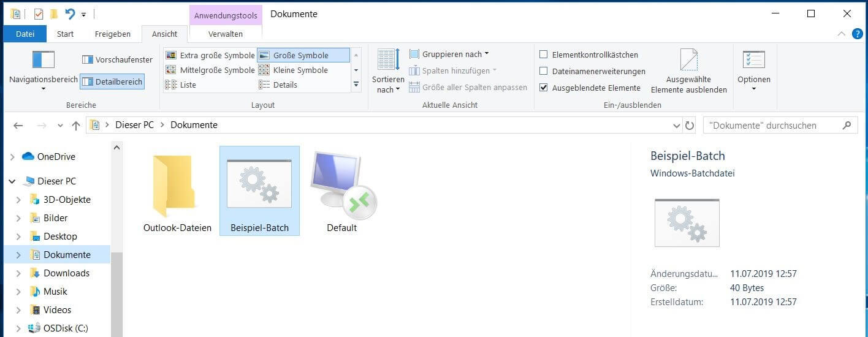The height and width of the screenshot is (337, 868).
Task: Switch to the Start ribbon tab
Action: pyautogui.click(x=65, y=34)
